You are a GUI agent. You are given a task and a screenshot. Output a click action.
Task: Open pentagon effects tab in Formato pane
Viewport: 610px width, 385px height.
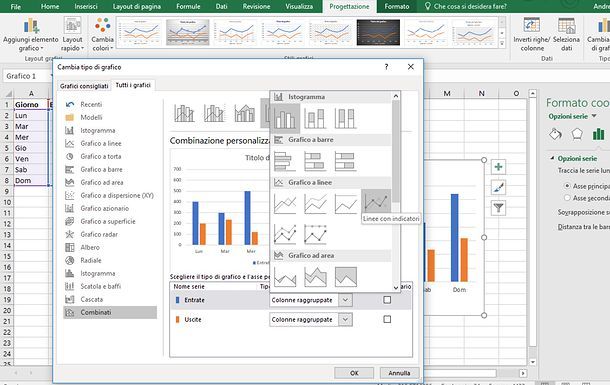click(x=577, y=135)
